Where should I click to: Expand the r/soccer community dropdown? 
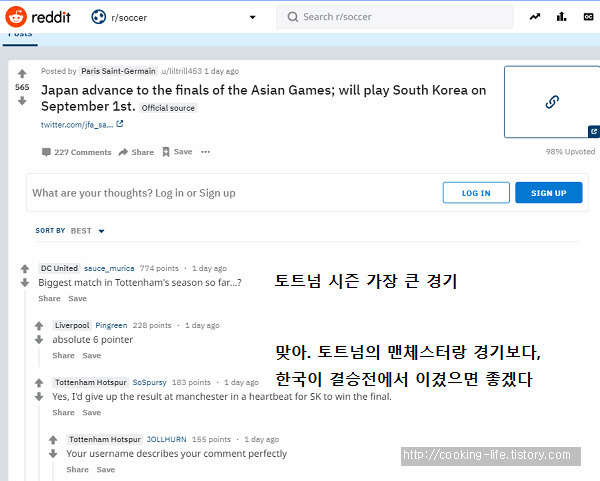[x=252, y=17]
